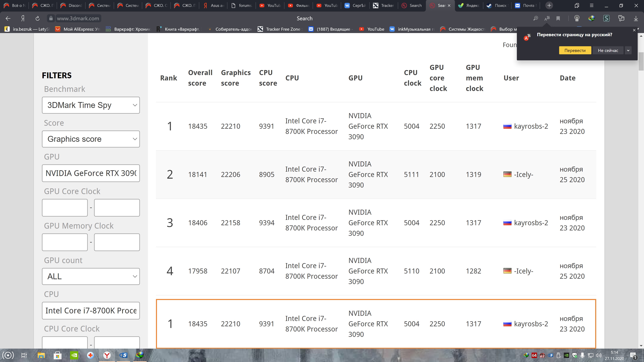Image resolution: width=644 pixels, height=362 pixels.
Task: Click the GPU filter field with RTX 3090
Action: tap(91, 173)
